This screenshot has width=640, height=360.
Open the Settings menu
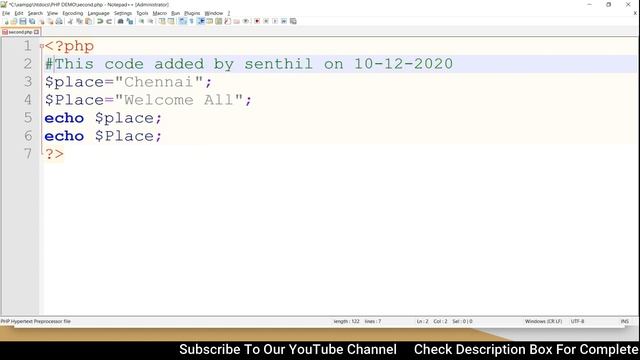[x=123, y=13]
